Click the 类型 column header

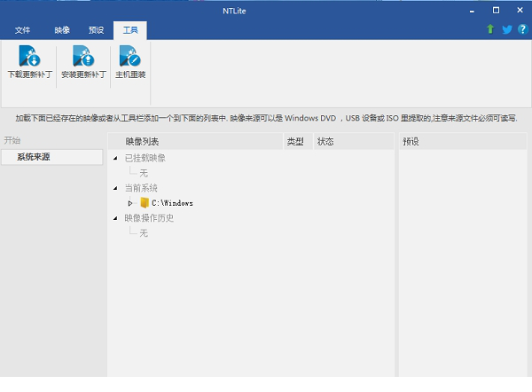click(298, 142)
